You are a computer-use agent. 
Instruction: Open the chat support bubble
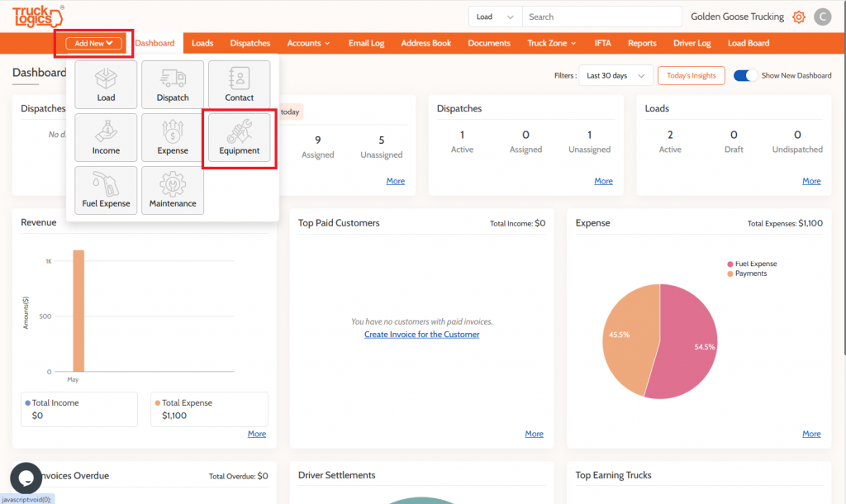click(26, 478)
